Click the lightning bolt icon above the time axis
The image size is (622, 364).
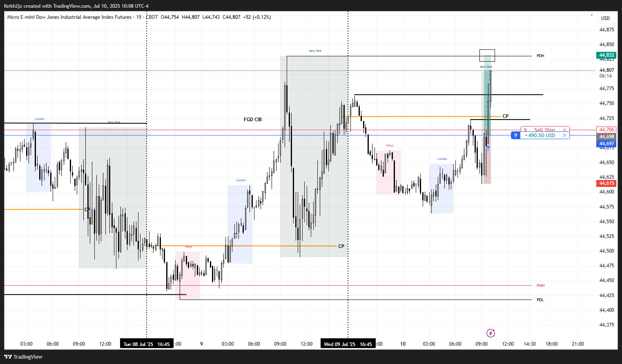[490, 333]
